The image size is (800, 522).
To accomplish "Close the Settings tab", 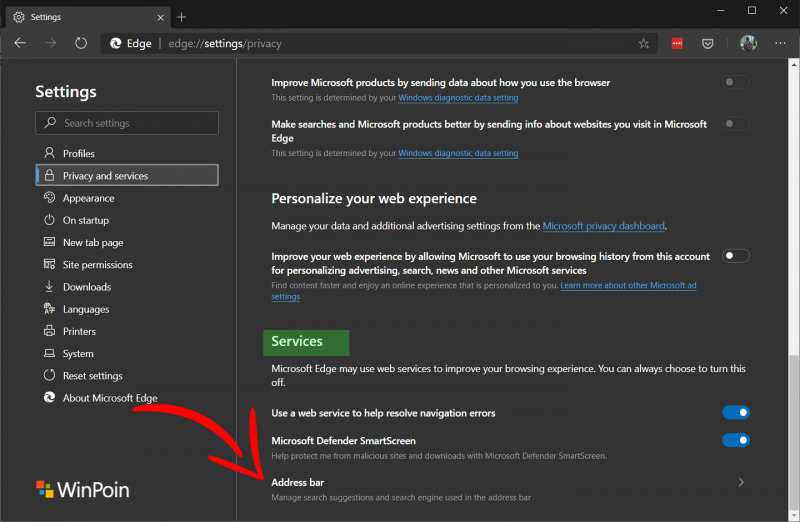I will tap(160, 17).
